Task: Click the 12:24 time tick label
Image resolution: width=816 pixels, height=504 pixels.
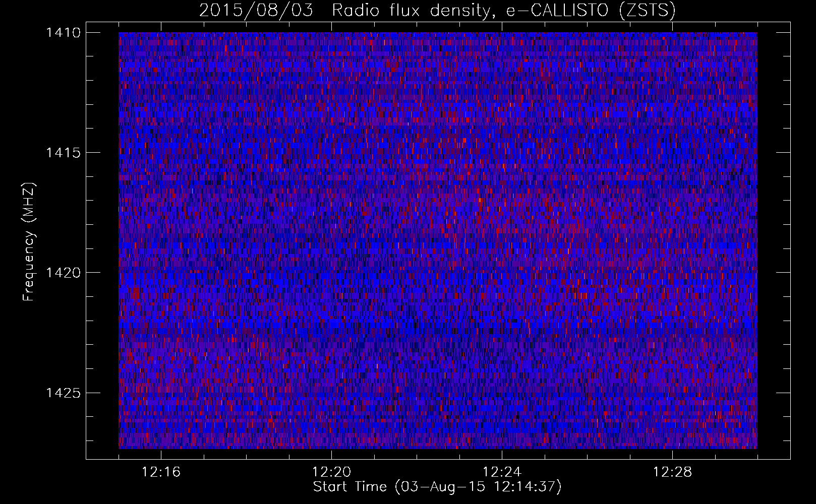Action: click(x=502, y=472)
